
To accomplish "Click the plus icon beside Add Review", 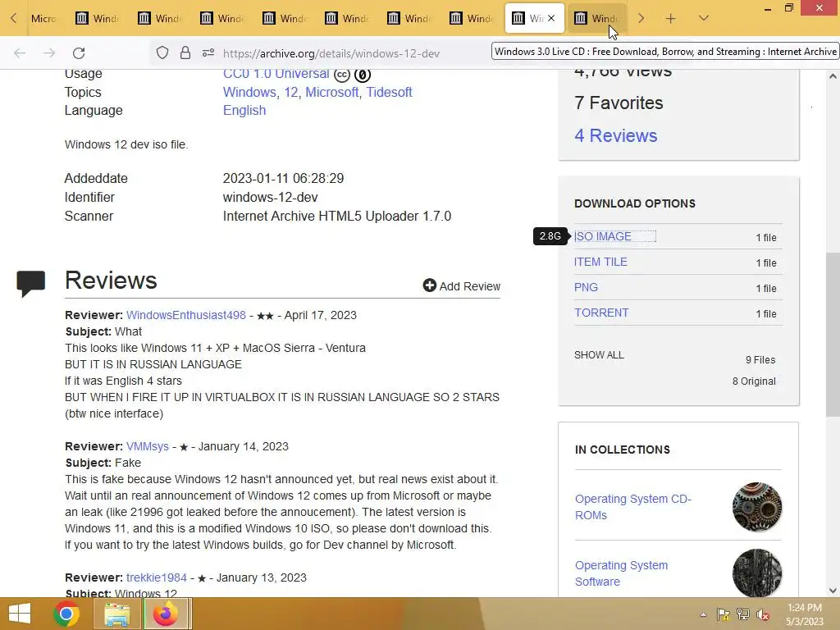I will (429, 285).
